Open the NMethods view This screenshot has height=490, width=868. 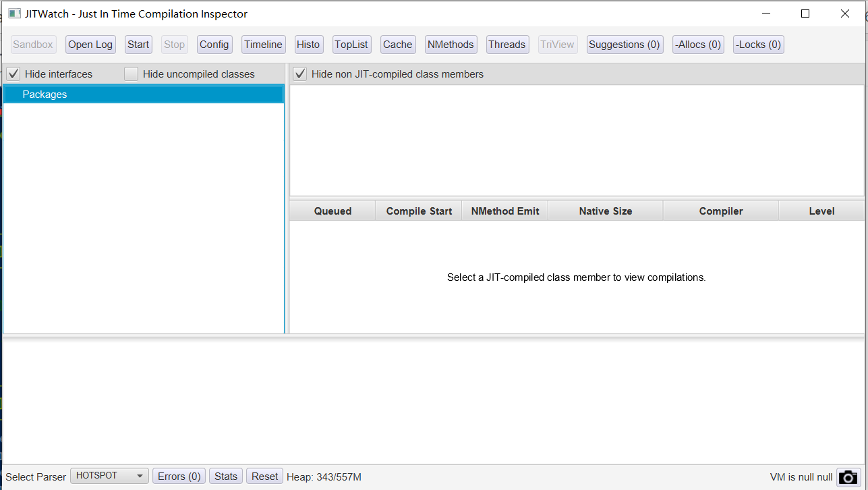[x=451, y=45]
